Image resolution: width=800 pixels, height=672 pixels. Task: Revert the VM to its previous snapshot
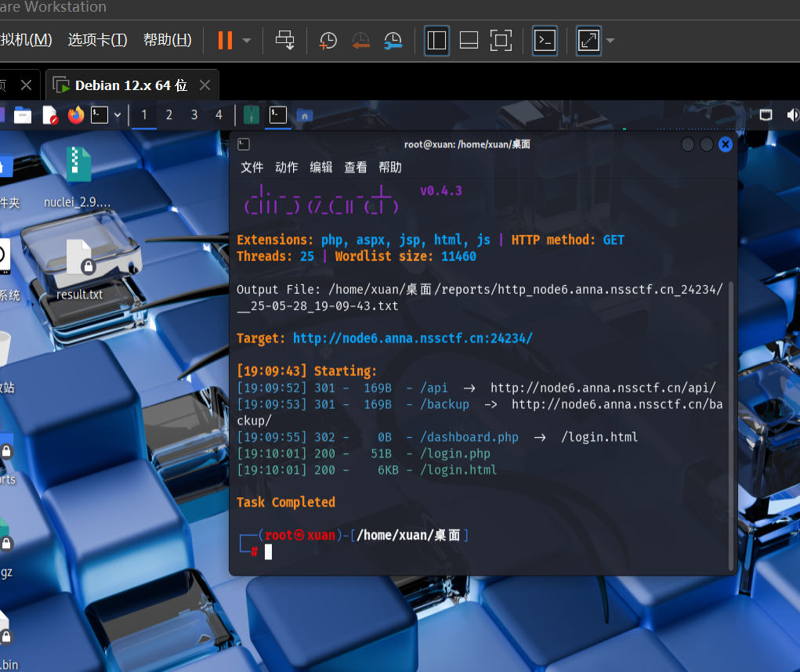[x=360, y=41]
